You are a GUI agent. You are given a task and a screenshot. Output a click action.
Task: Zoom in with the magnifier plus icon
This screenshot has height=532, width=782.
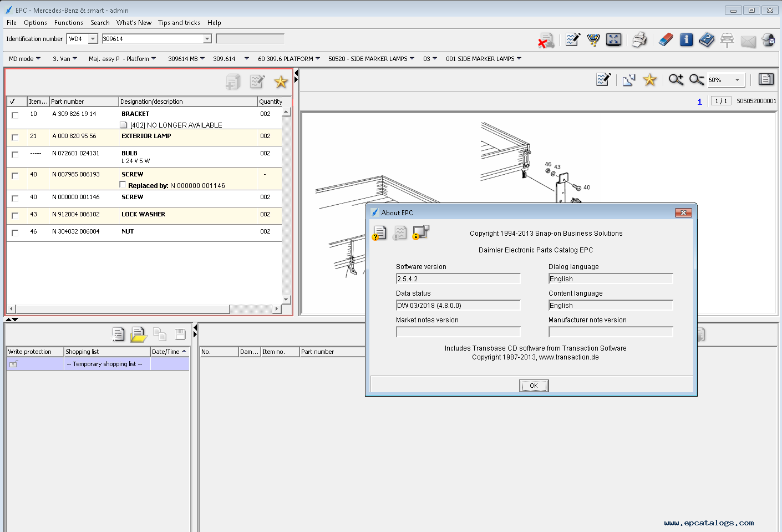point(676,80)
